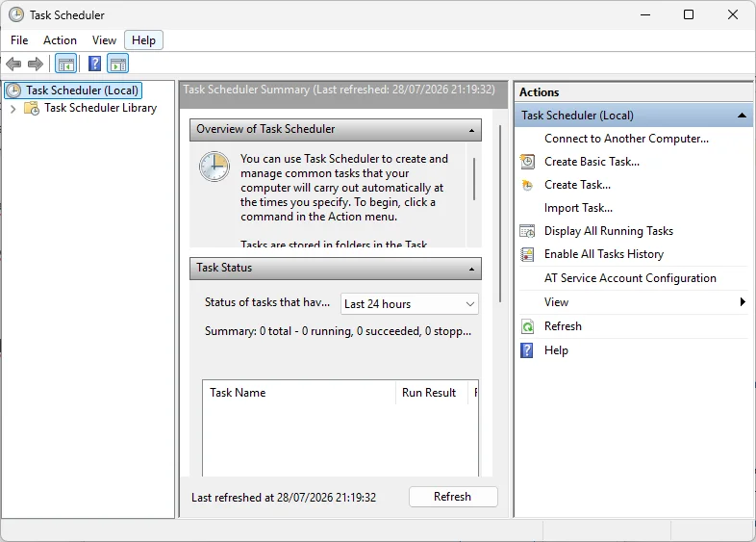Click the green Refresh icon in Actions
The image size is (756, 542).
coord(527,326)
